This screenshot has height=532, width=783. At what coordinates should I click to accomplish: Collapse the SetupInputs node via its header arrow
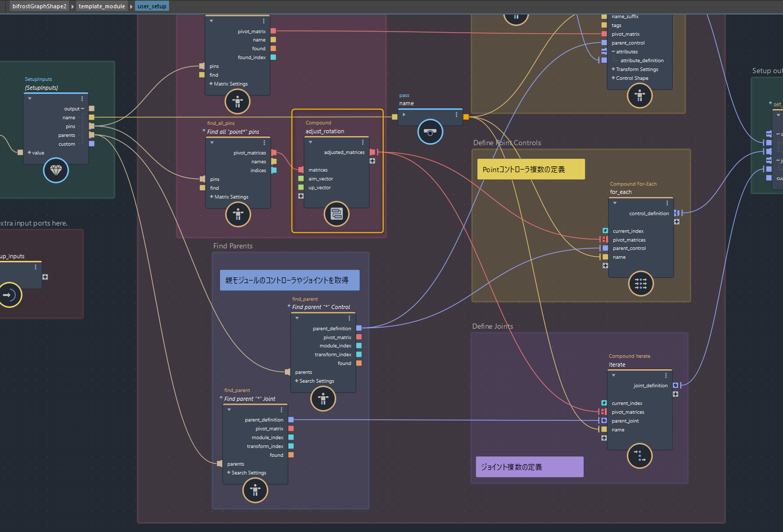(x=30, y=98)
